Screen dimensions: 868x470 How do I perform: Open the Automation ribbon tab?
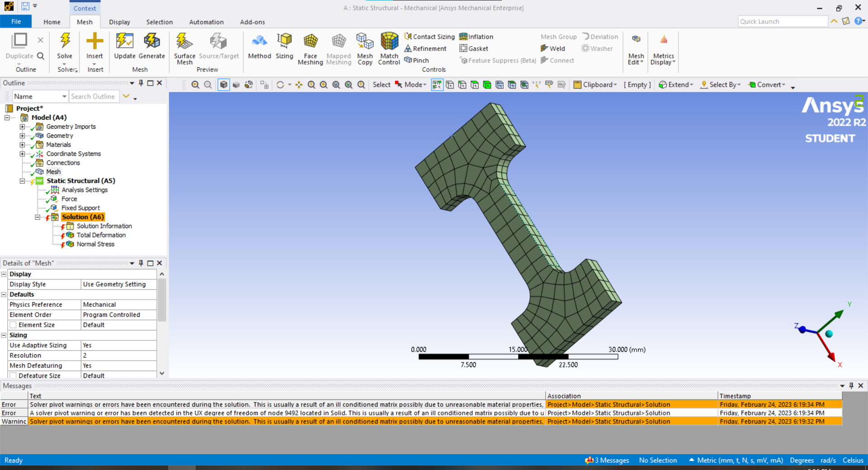[x=206, y=22]
